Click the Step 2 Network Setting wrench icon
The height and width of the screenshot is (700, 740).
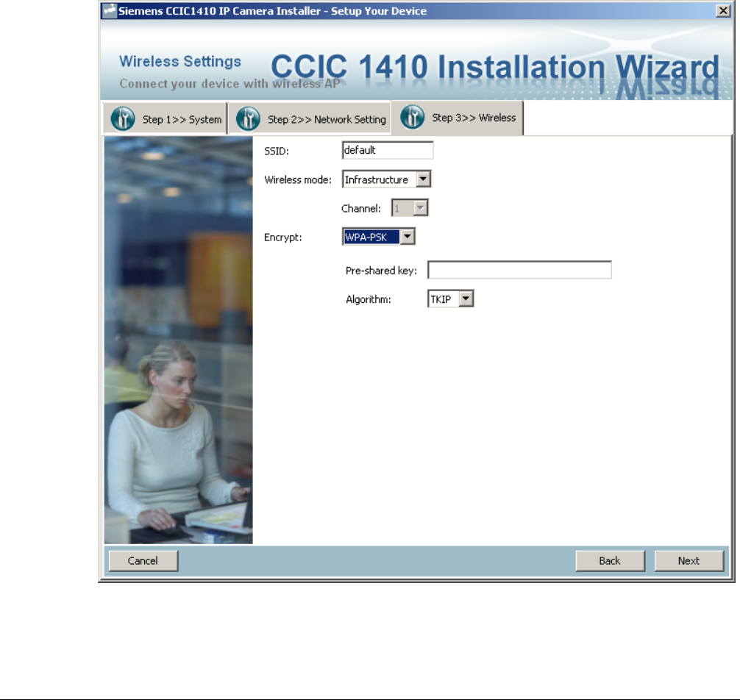click(248, 118)
